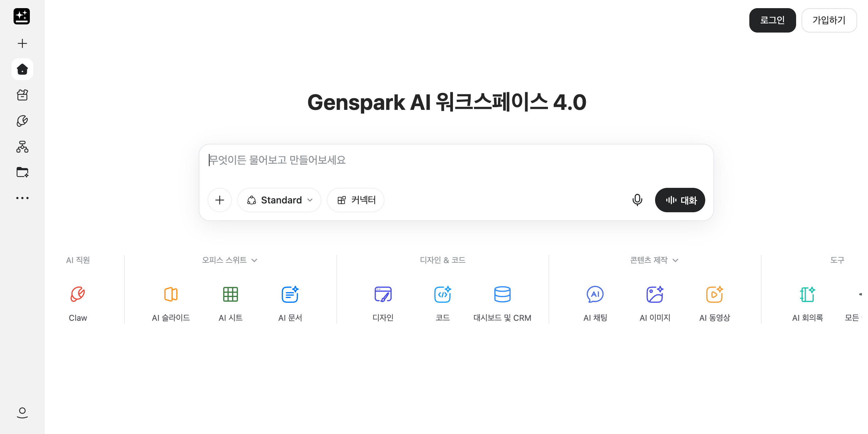
Task: Click the plus attach button in prompt box
Action: 220,200
